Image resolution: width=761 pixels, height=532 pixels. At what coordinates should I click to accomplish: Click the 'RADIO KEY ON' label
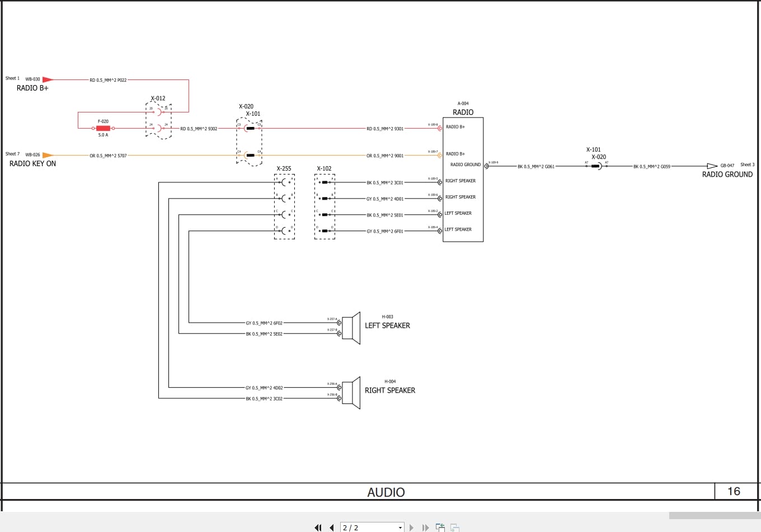33,164
